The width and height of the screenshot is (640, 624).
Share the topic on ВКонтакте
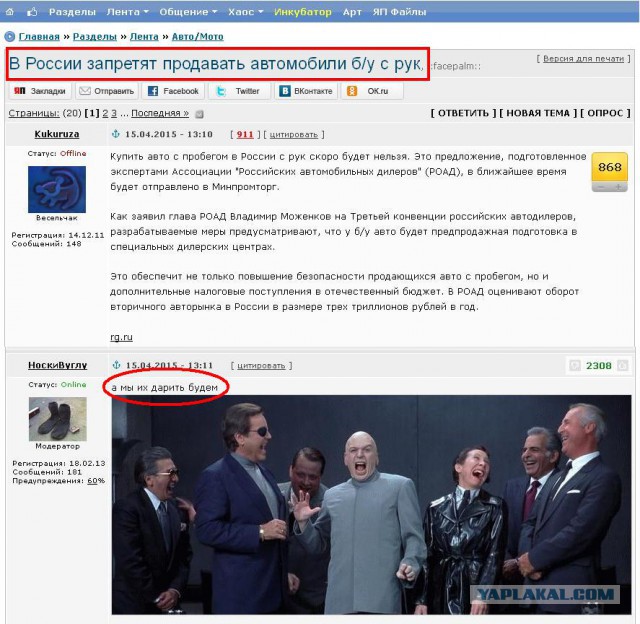306,91
